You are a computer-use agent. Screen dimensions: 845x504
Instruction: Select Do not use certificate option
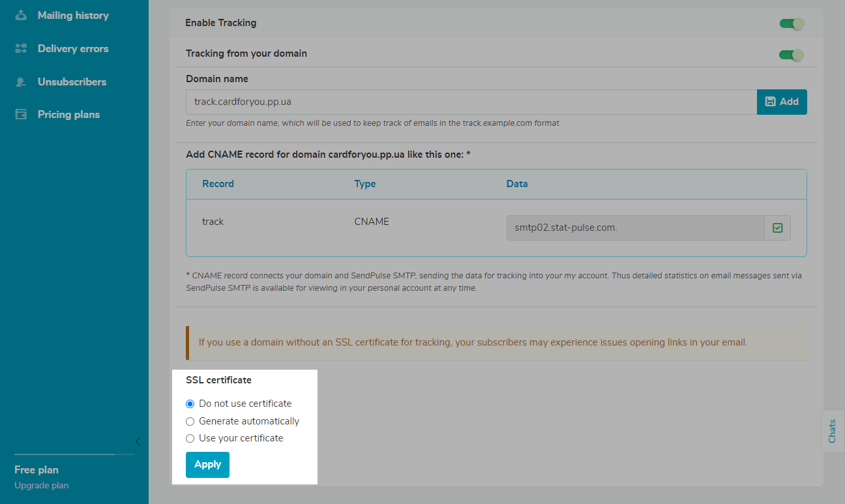190,404
